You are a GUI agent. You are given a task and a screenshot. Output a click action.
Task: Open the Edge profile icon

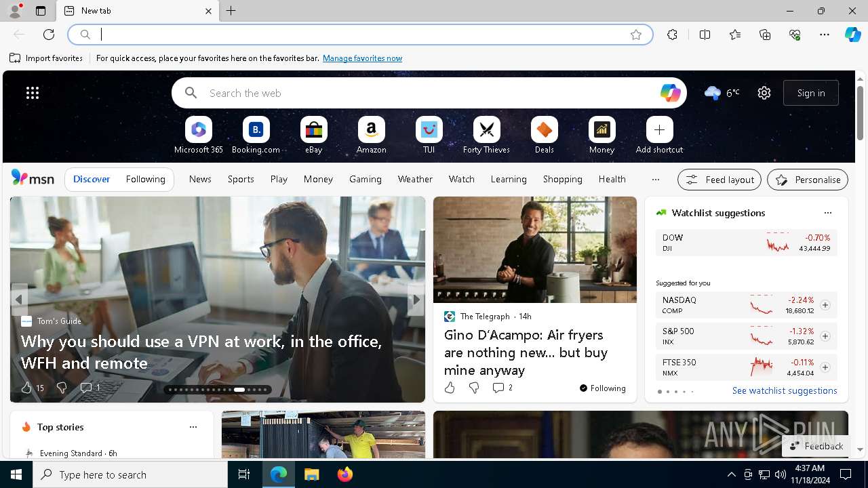pos(14,11)
